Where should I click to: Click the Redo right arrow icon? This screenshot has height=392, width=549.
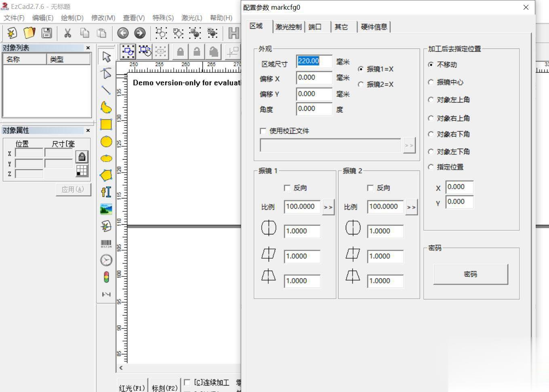140,33
